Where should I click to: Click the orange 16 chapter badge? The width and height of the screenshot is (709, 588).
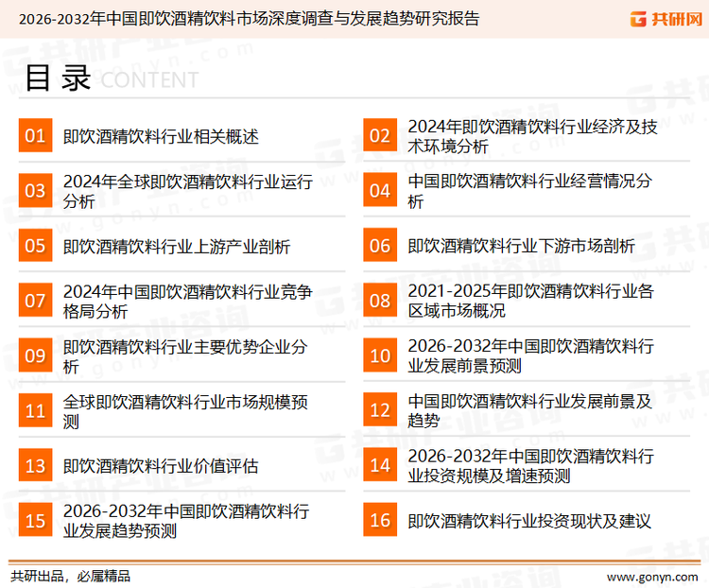[x=380, y=520]
